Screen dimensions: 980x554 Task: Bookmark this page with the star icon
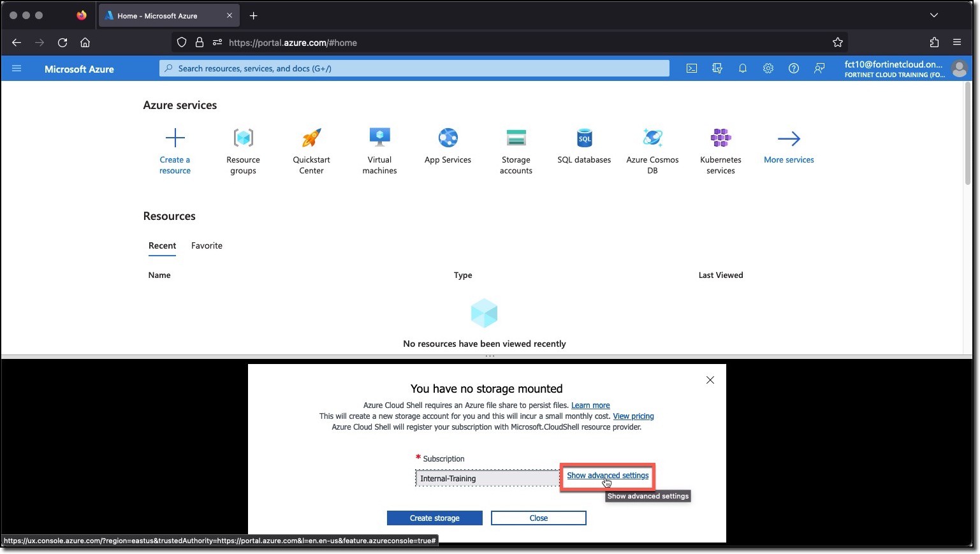[x=838, y=43]
